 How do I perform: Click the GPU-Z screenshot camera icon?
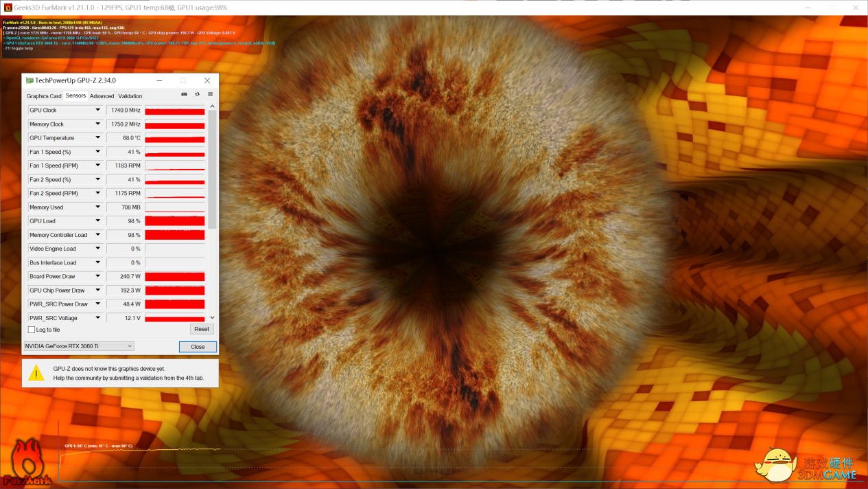point(184,95)
